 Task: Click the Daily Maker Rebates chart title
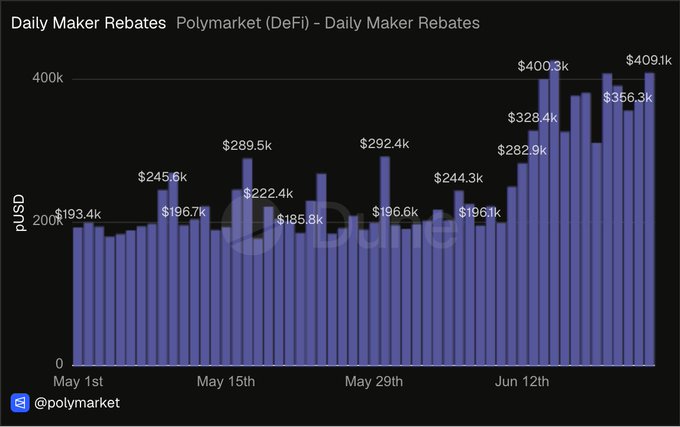pos(88,23)
